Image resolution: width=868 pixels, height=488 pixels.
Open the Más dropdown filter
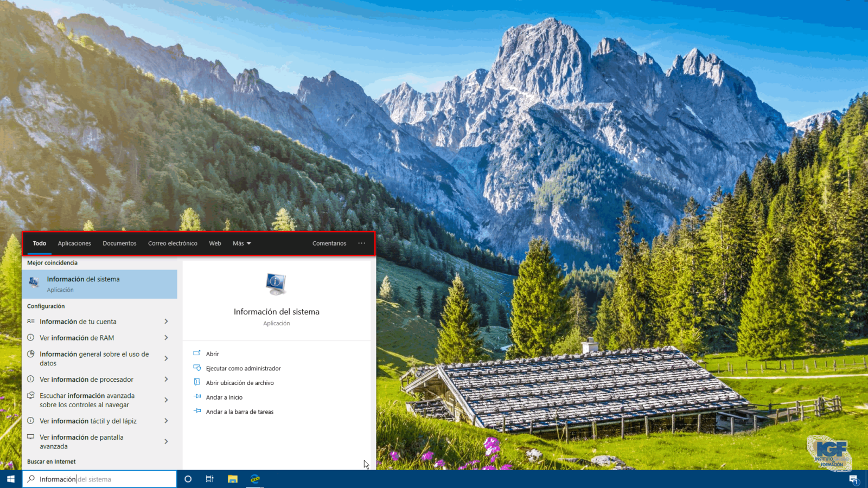(x=242, y=243)
